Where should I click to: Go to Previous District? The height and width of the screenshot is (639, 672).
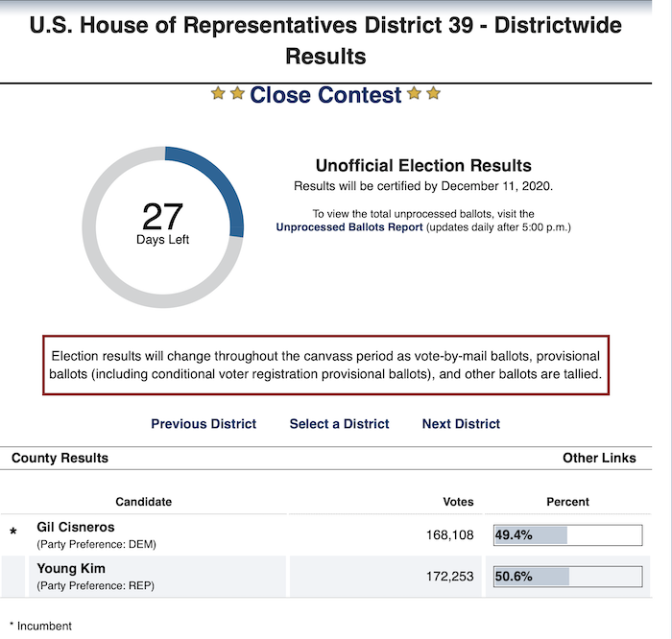204,423
